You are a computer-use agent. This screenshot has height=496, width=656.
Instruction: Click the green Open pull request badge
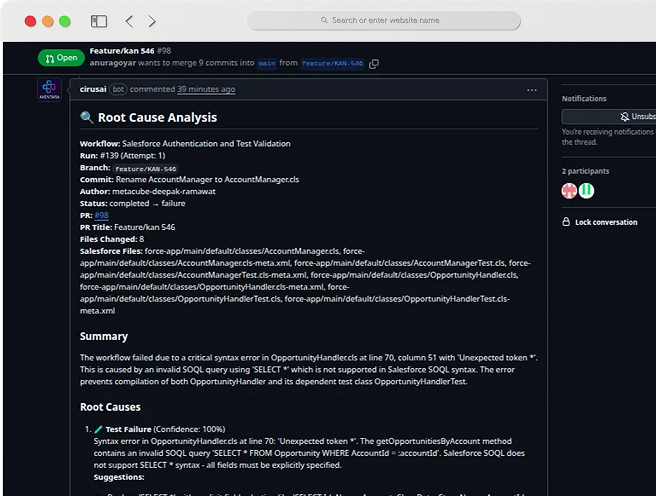[x=61, y=58]
